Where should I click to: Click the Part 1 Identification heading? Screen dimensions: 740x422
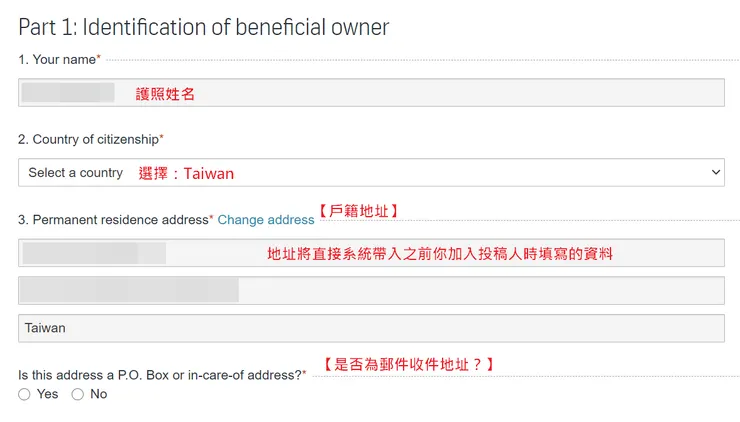204,27
